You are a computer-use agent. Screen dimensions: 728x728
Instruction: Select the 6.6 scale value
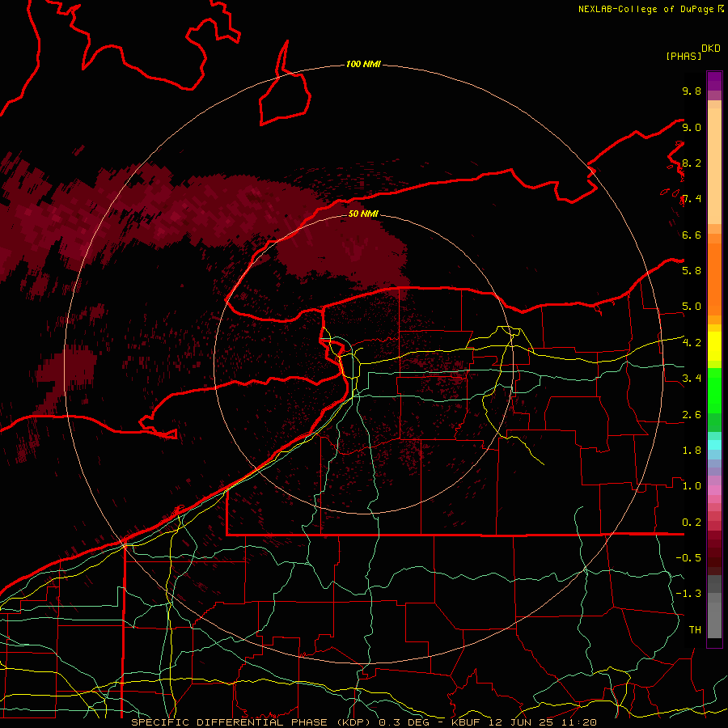(692, 235)
